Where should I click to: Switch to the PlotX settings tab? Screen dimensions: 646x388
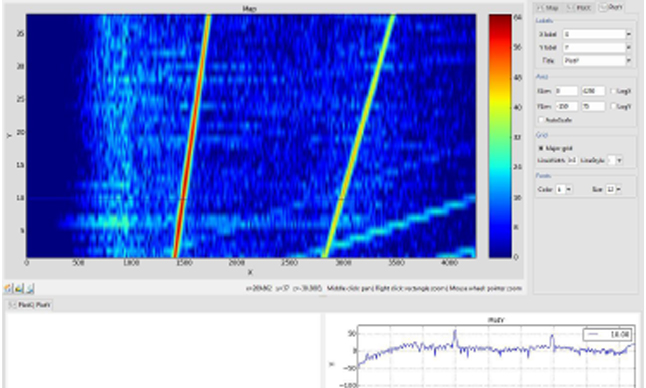pos(580,8)
